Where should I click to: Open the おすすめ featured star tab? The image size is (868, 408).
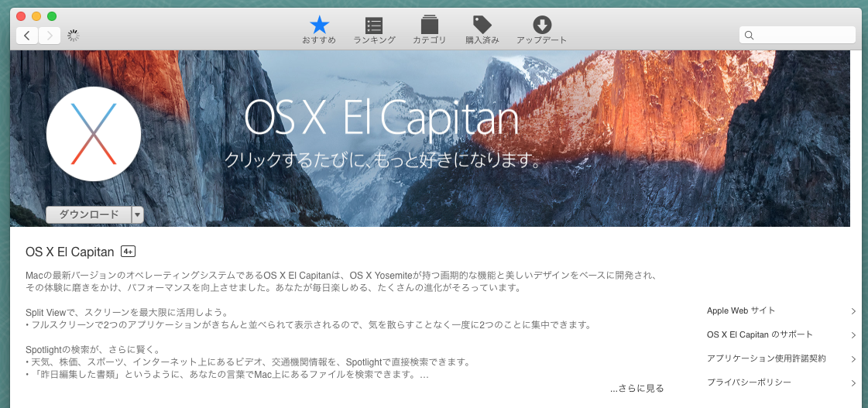(x=319, y=30)
